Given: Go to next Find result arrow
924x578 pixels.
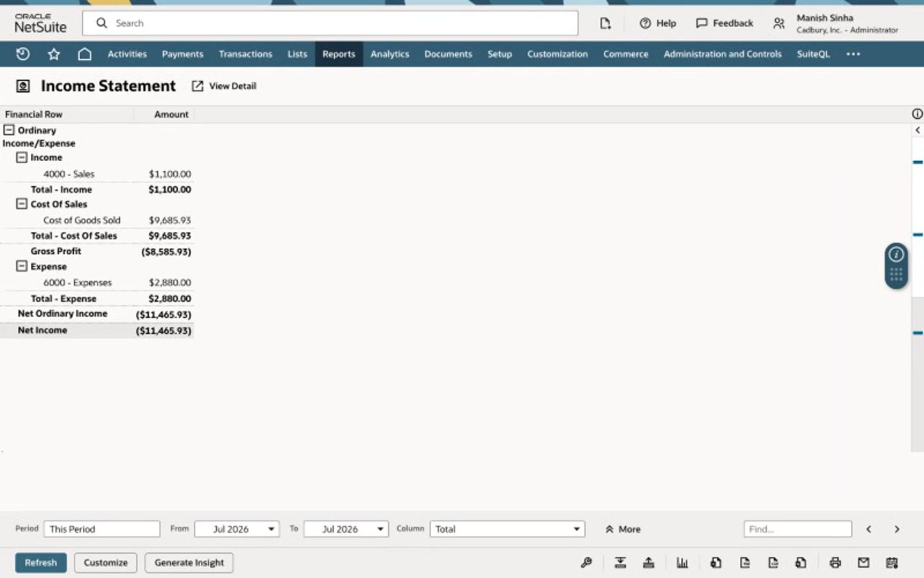Looking at the screenshot, I should [896, 529].
